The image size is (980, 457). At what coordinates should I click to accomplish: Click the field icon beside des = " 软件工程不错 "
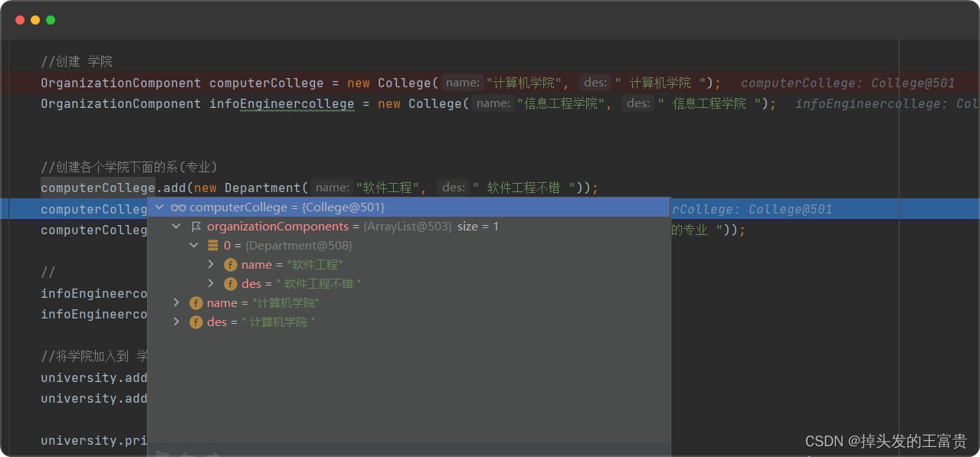coord(230,284)
